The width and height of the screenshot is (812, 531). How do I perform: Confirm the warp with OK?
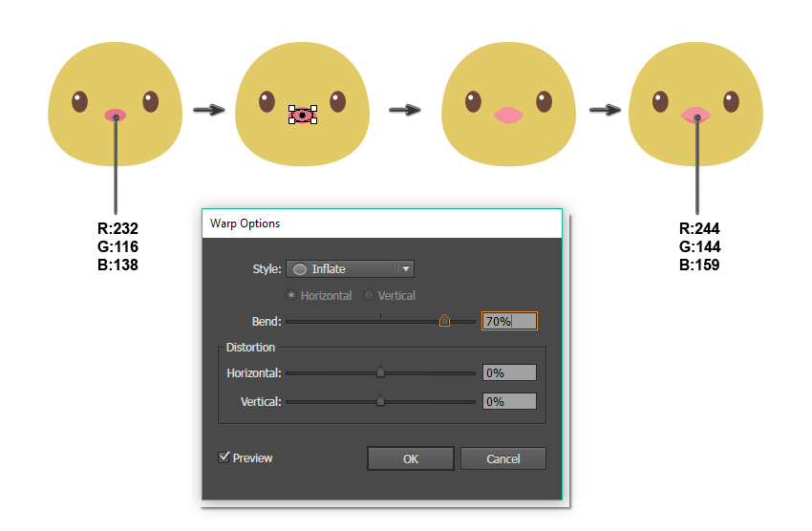point(411,458)
